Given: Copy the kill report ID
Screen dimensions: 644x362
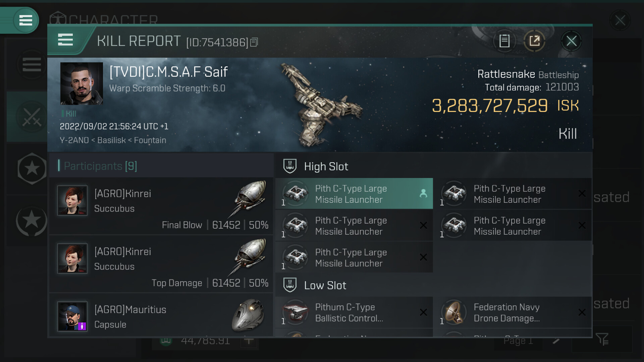Looking at the screenshot, I should coord(254,42).
